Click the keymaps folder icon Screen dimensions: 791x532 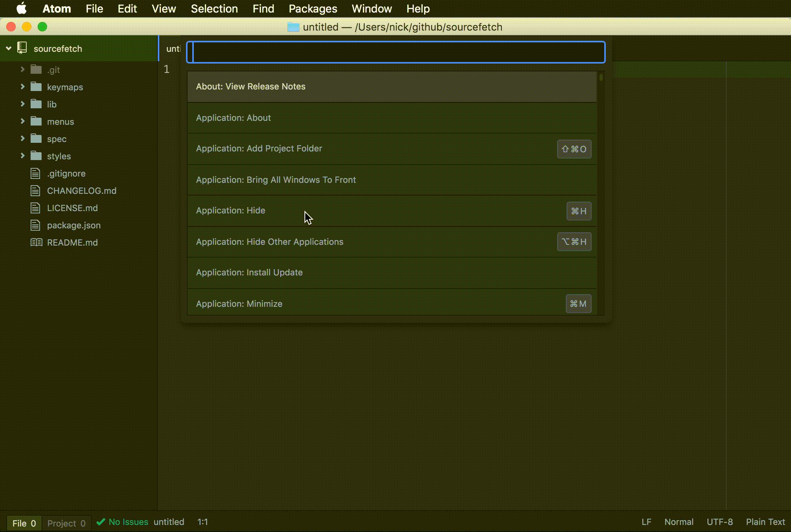(36, 87)
